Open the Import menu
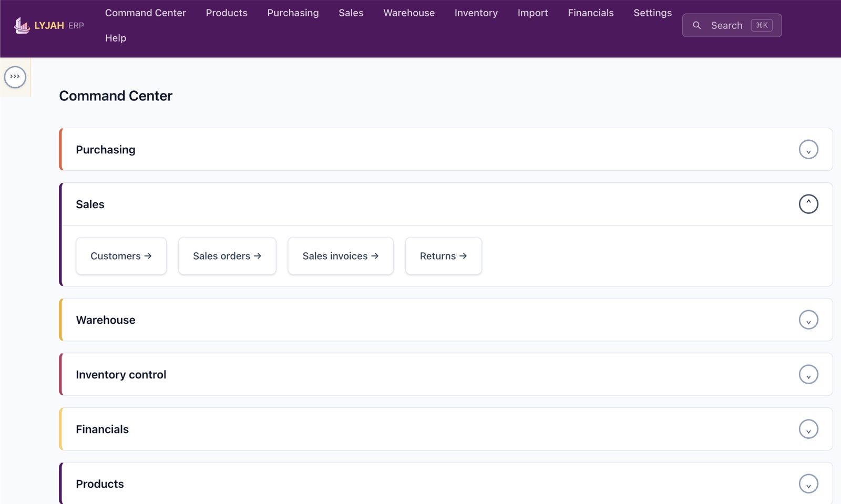The image size is (841, 504). (x=532, y=13)
